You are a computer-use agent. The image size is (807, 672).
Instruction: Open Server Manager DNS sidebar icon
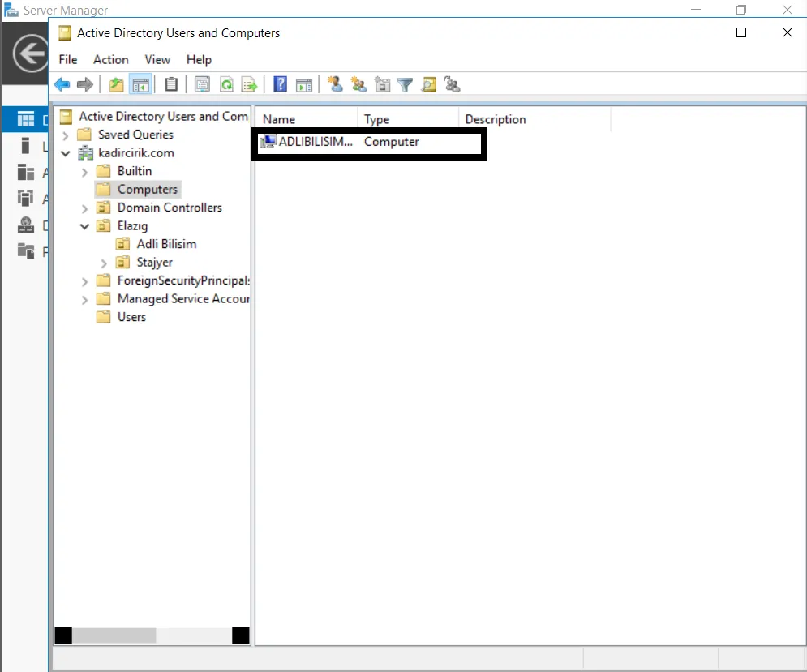coord(26,225)
